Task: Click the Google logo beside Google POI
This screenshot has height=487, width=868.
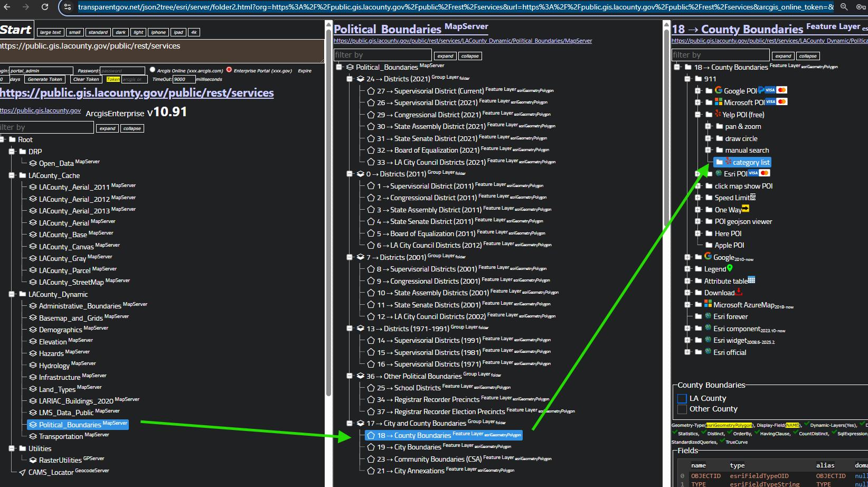Action: click(718, 90)
